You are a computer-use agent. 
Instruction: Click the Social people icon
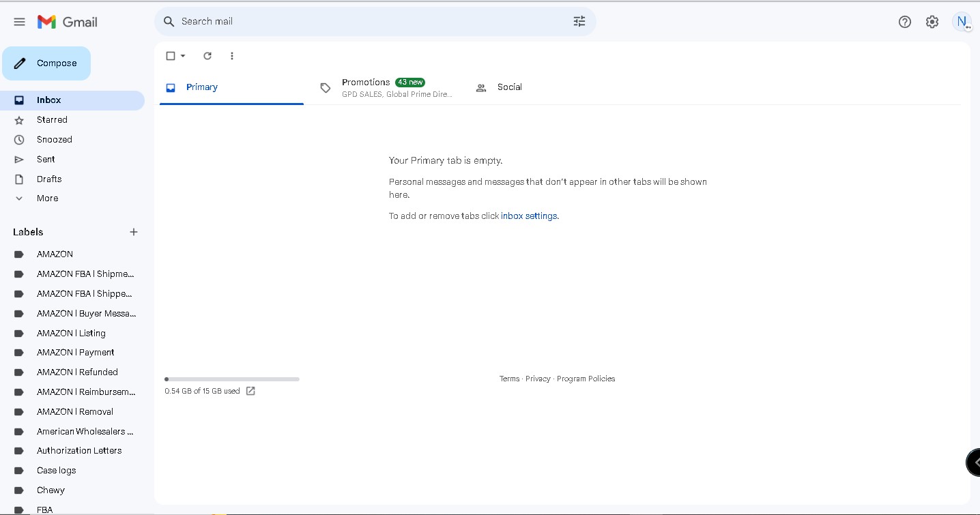[481, 87]
